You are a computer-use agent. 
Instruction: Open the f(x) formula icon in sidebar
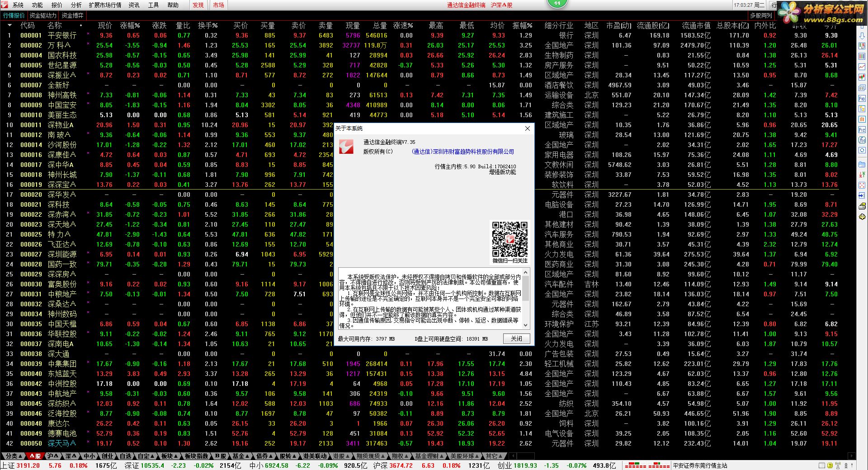(x=862, y=140)
